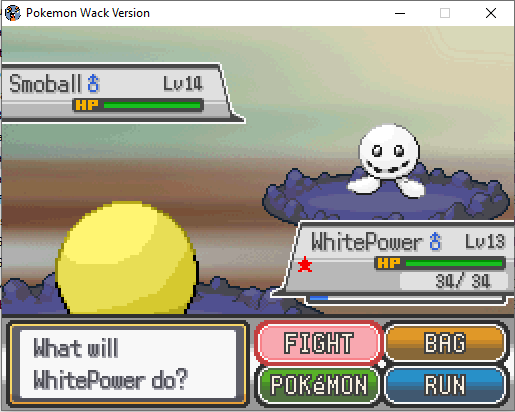Minimize the game window
Viewport: 515px width, 412px height.
click(x=400, y=13)
